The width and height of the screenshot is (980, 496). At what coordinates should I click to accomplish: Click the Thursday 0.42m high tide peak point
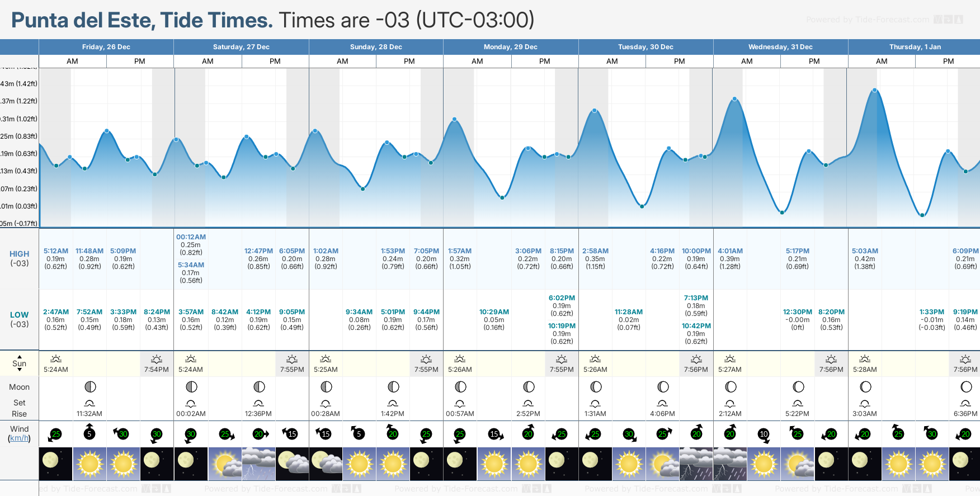pyautogui.click(x=875, y=90)
